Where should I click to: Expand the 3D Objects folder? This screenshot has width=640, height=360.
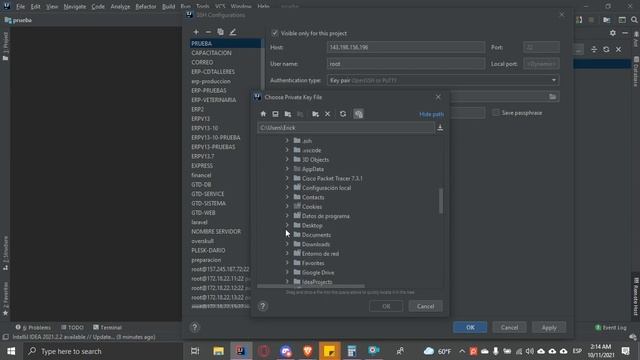[287, 159]
